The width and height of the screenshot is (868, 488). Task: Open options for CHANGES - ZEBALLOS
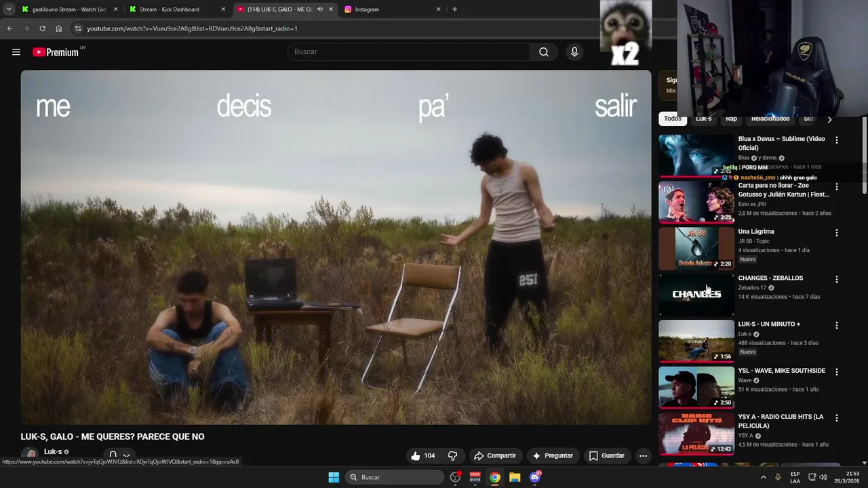click(x=836, y=279)
